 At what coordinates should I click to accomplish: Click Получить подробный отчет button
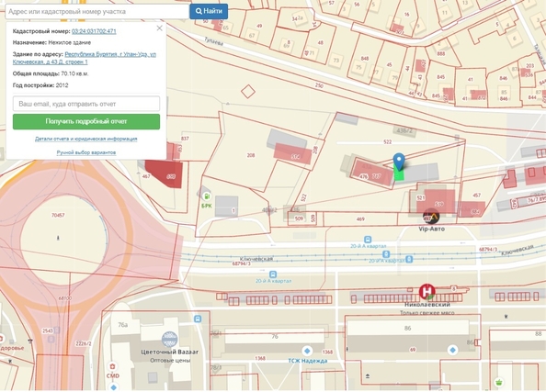pyautogui.click(x=86, y=121)
